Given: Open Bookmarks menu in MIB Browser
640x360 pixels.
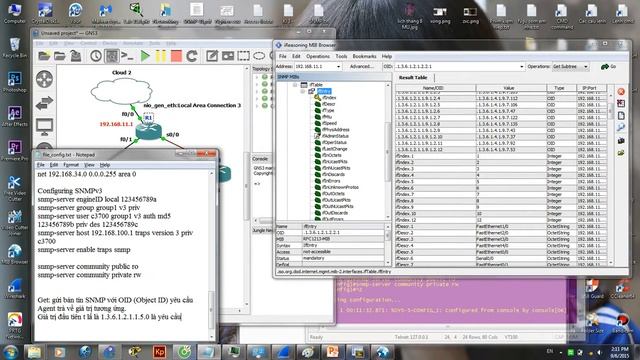Looking at the screenshot, I should coord(364,56).
